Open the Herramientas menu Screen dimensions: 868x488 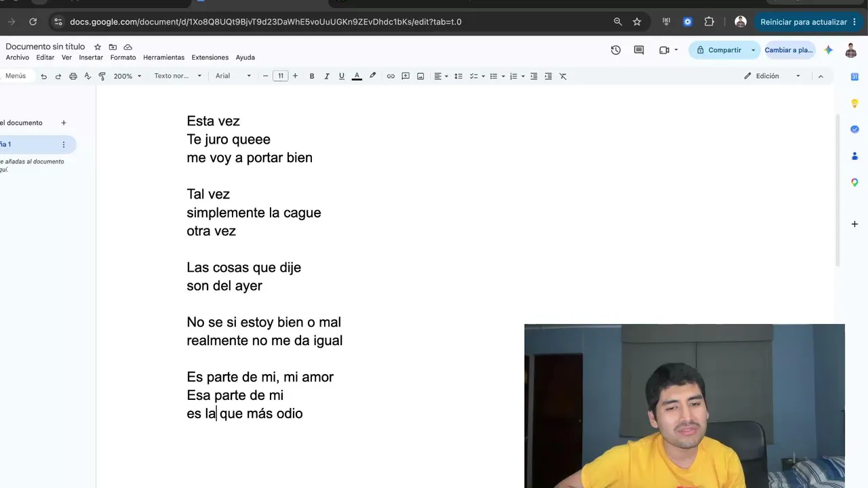pyautogui.click(x=163, y=58)
